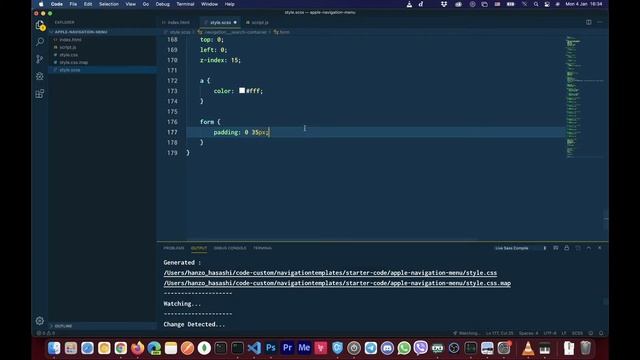
Task: Click the editor minimap
Action: (x=584, y=97)
